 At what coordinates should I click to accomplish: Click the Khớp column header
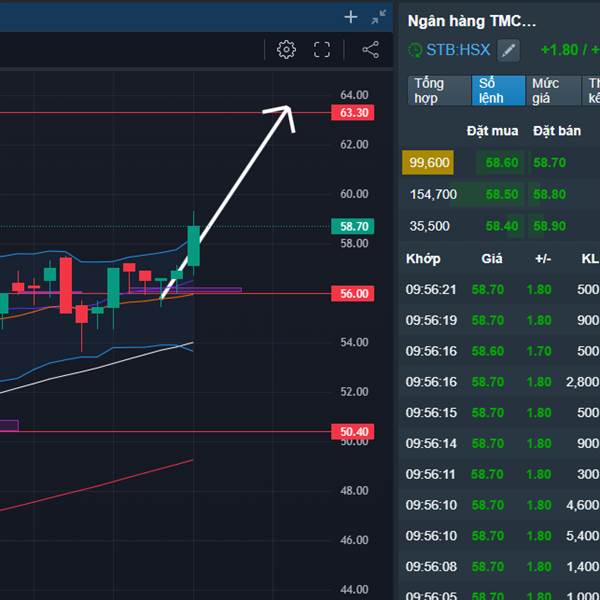click(423, 259)
